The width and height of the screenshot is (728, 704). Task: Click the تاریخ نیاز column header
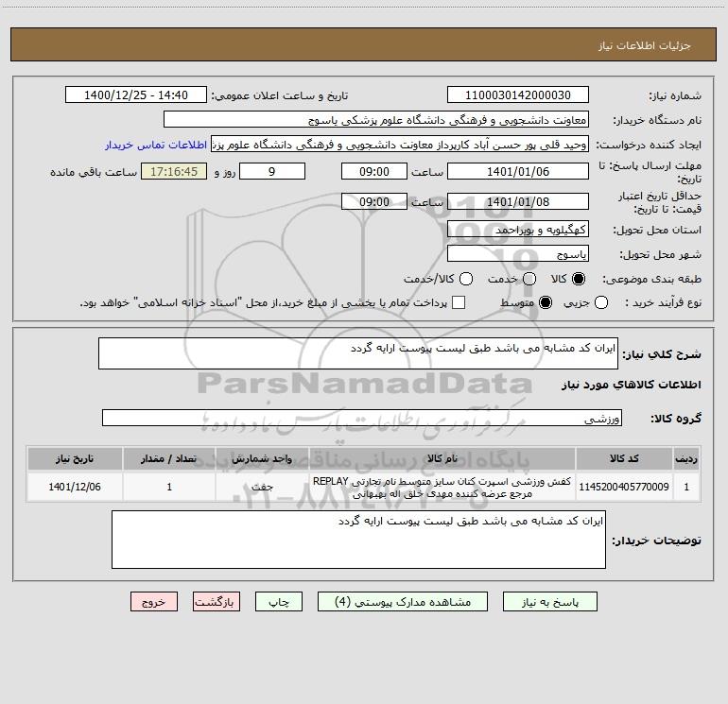coord(75,458)
